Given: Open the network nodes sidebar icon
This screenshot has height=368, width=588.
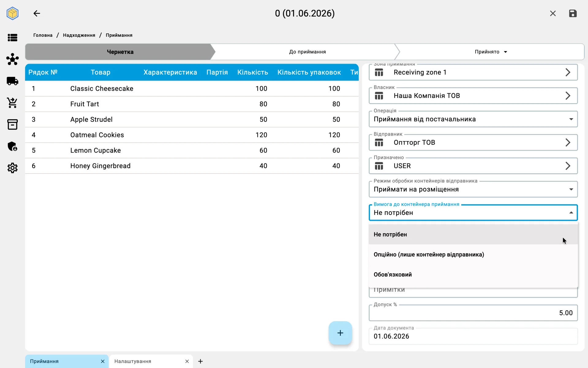Looking at the screenshot, I should tap(13, 59).
